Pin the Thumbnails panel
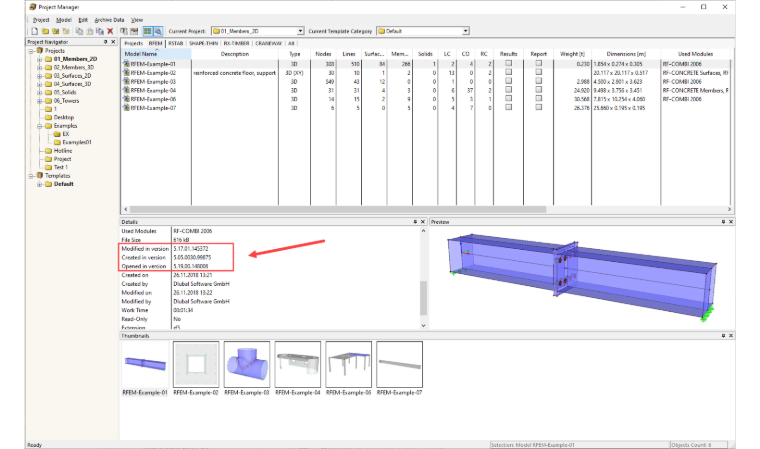Viewport: 760px width, 449px height. (723, 336)
